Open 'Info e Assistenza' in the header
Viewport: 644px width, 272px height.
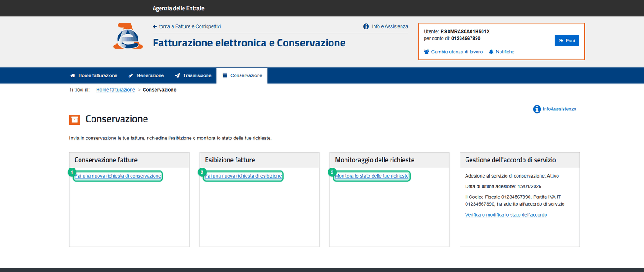[x=385, y=27]
